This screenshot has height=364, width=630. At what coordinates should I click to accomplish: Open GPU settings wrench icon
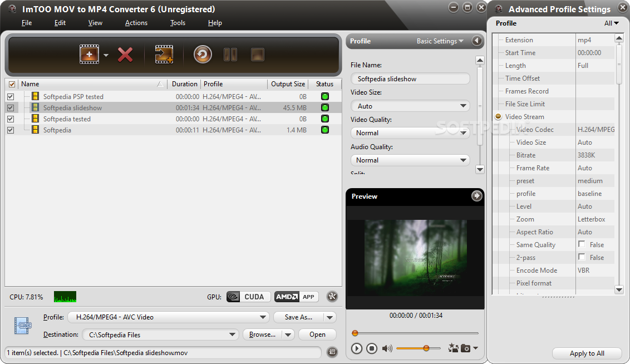click(x=332, y=297)
